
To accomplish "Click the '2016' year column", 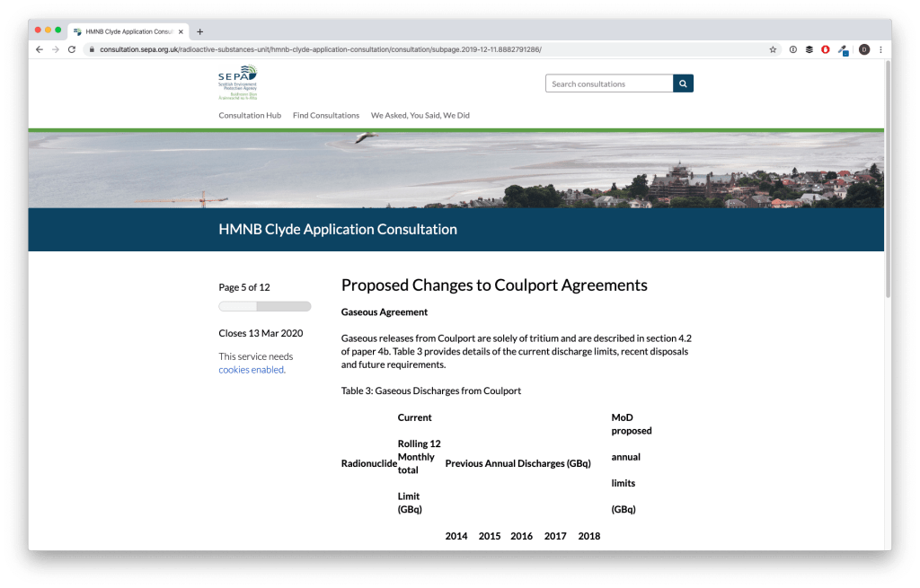I will 522,537.
